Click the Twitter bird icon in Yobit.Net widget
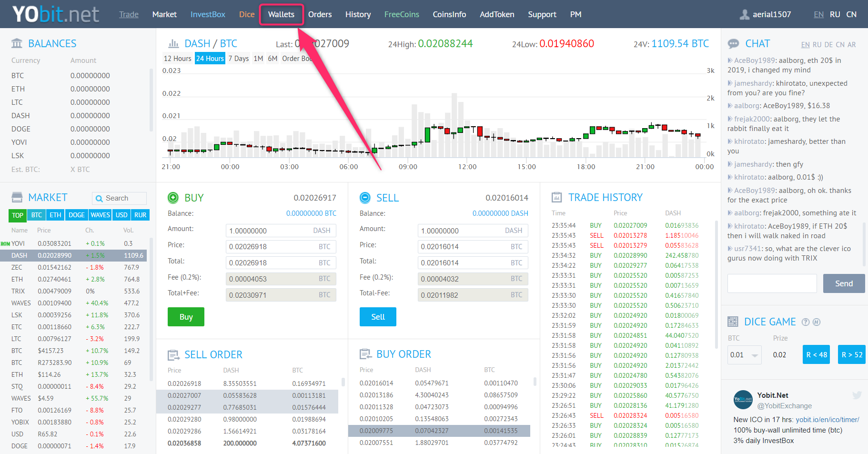868x454 pixels. [857, 395]
